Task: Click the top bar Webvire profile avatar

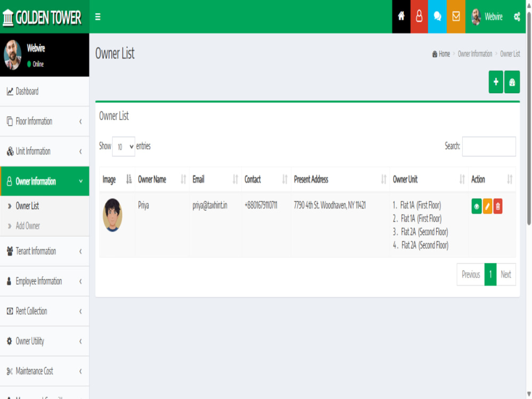Action: click(476, 16)
